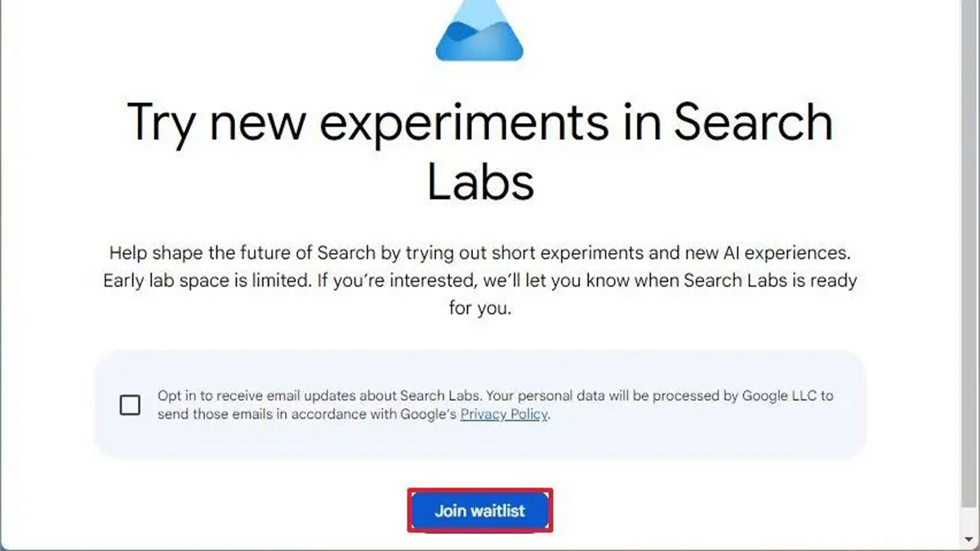The height and width of the screenshot is (551, 980).
Task: Click the word "experiments" in the heading
Action: click(462, 122)
